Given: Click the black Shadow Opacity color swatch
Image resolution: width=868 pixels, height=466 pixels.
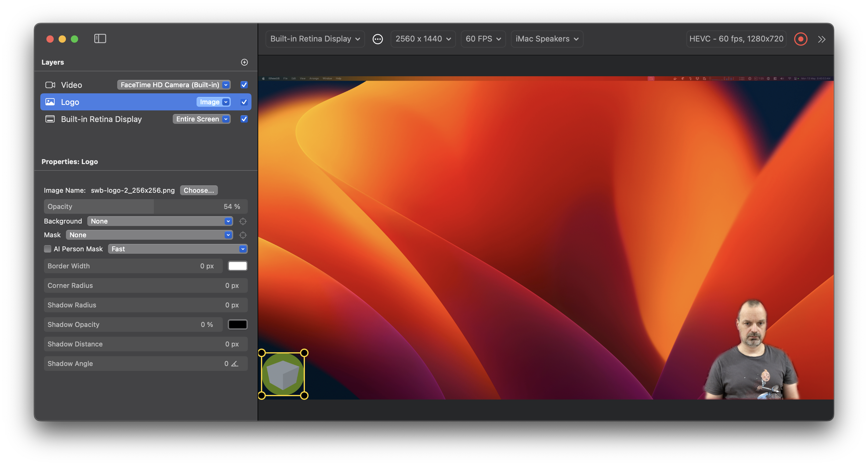Looking at the screenshot, I should [237, 324].
